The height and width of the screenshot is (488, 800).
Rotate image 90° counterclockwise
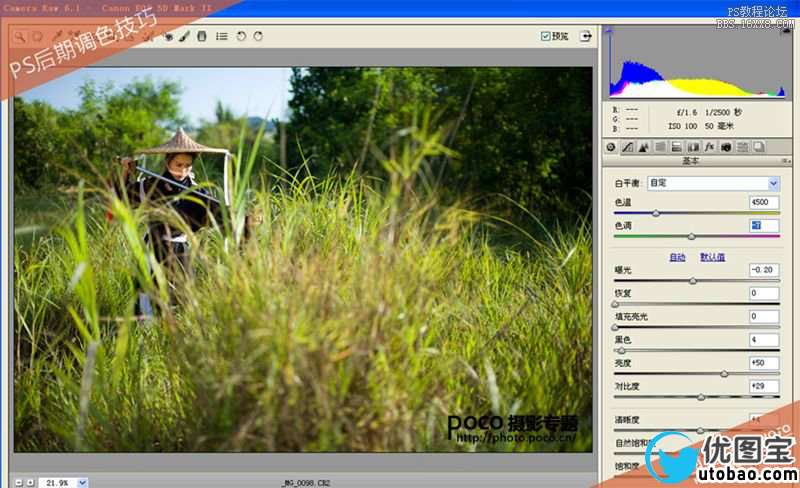click(241, 36)
